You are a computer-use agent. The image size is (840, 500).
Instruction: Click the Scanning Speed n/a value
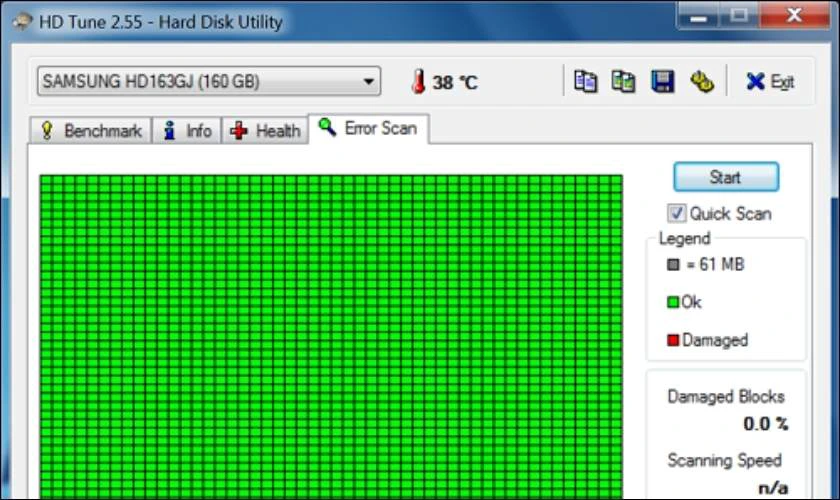tap(773, 488)
